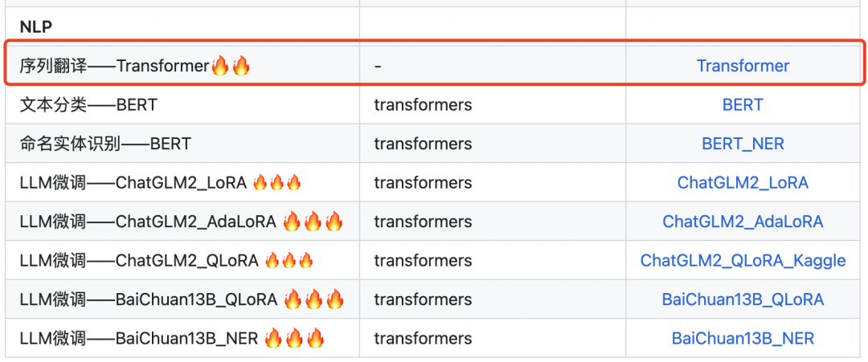Viewport: 868px width, 362px height.
Task: Open the BERT link
Action: 743,105
